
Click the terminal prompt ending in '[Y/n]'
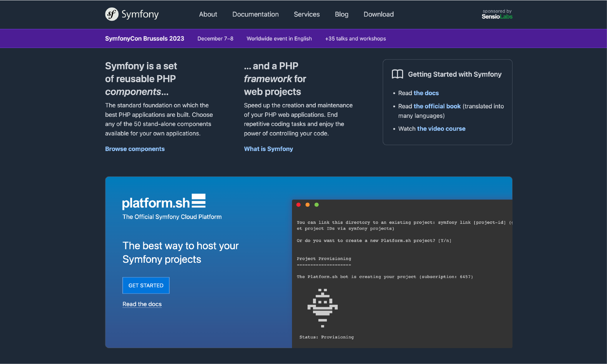coord(374,241)
